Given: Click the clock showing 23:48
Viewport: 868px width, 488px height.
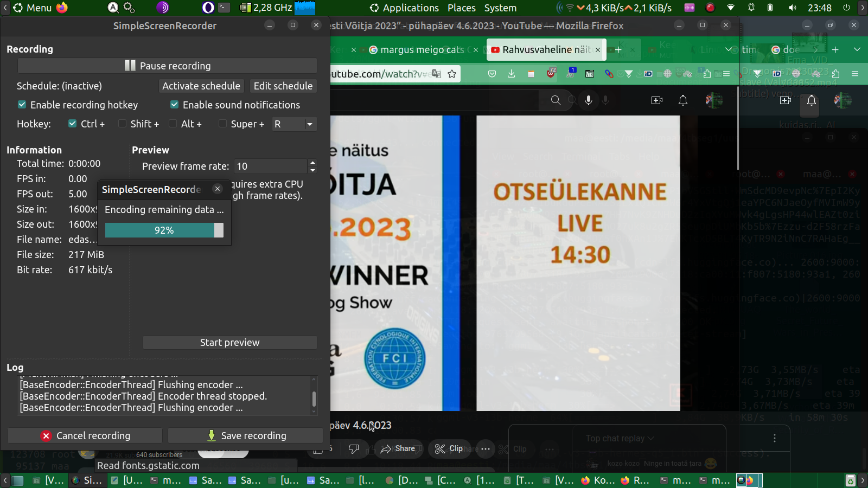Looking at the screenshot, I should pyautogui.click(x=820, y=8).
